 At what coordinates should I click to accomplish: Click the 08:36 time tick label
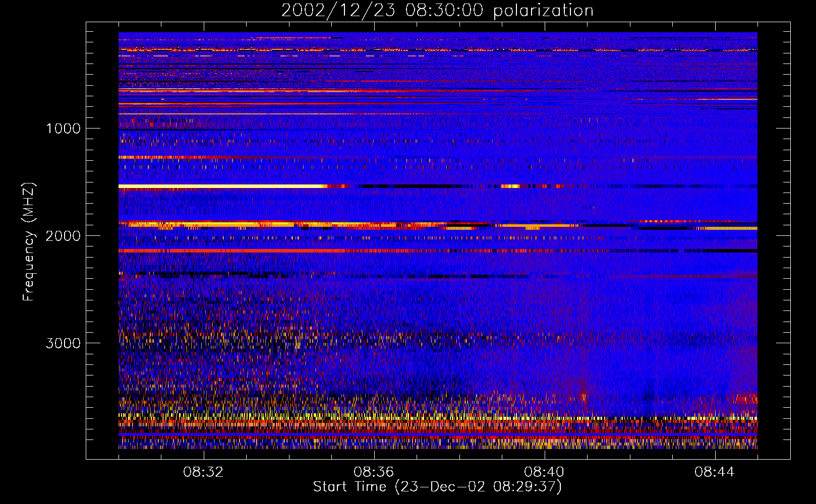click(x=374, y=472)
